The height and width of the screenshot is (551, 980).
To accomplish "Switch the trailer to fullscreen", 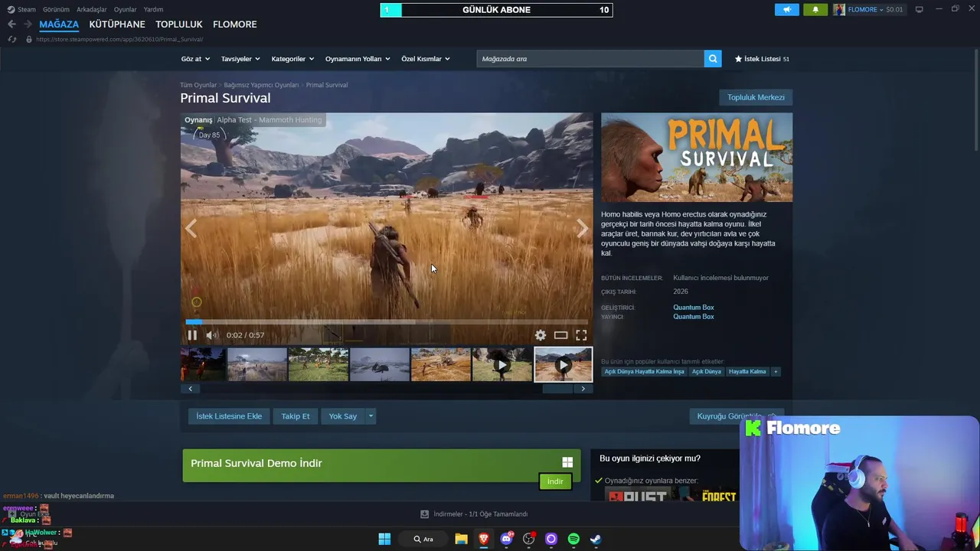I will tap(581, 335).
